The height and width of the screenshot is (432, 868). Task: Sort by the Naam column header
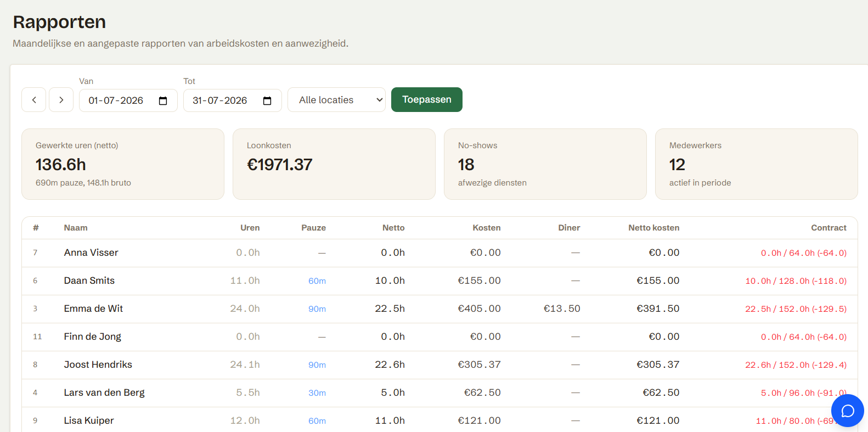[76, 228]
